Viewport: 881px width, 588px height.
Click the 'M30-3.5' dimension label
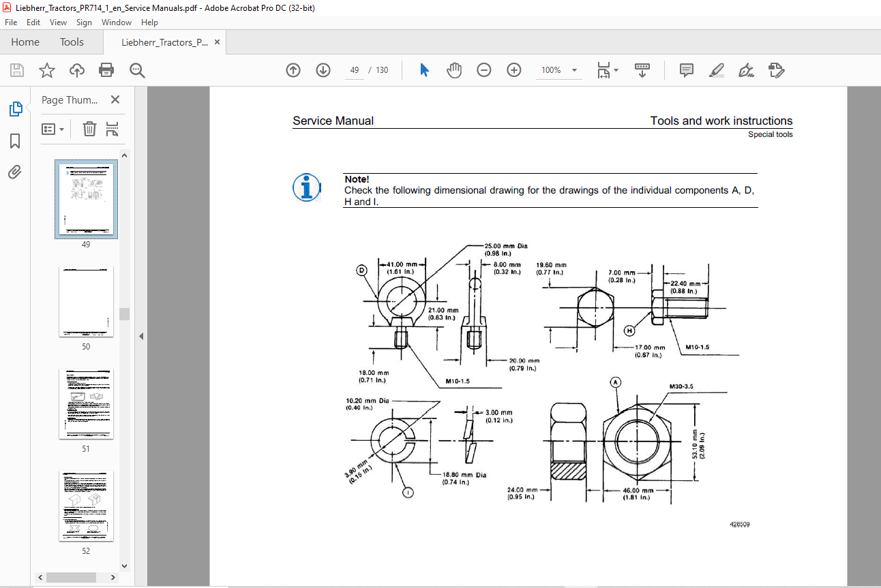pyautogui.click(x=681, y=387)
